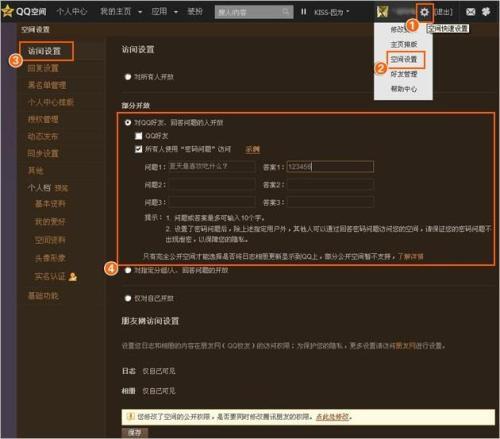This screenshot has width=500, height=439.
Task: Open the gear settings icon in top bar
Action: 424,12
